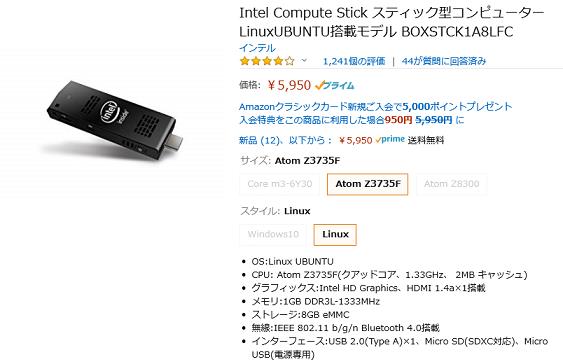The height and width of the screenshot is (364, 563).
Task: Select the Atom Z3735F size option
Action: (368, 184)
